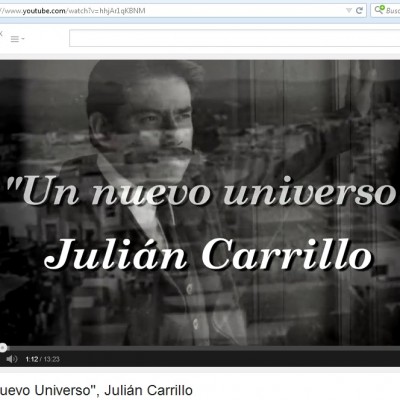
Task: Open the URL history dropdown arrow
Action: 349,11
